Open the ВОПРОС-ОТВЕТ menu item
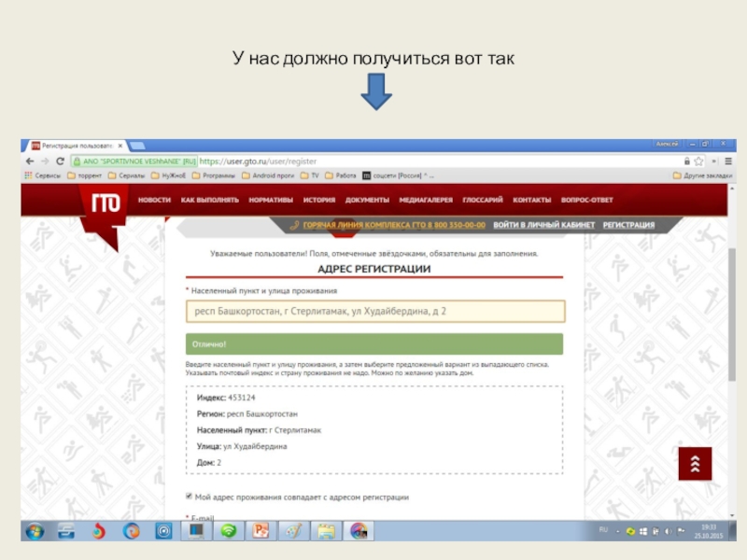 click(587, 200)
